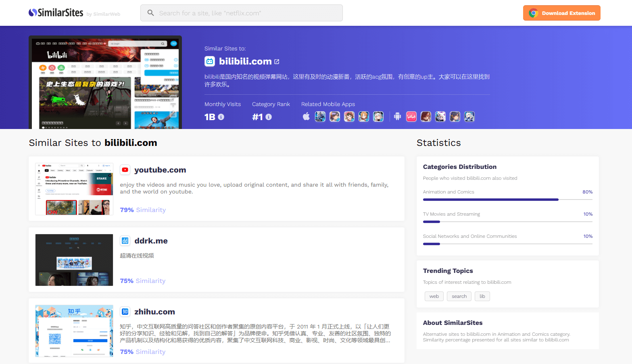Select Social Networks and Online Communities label
632x364 pixels.
click(x=470, y=236)
